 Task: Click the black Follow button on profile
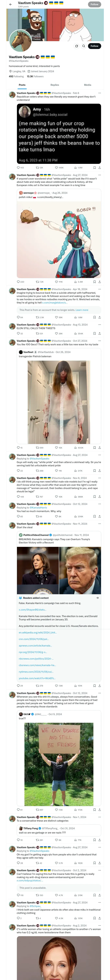[94, 46]
